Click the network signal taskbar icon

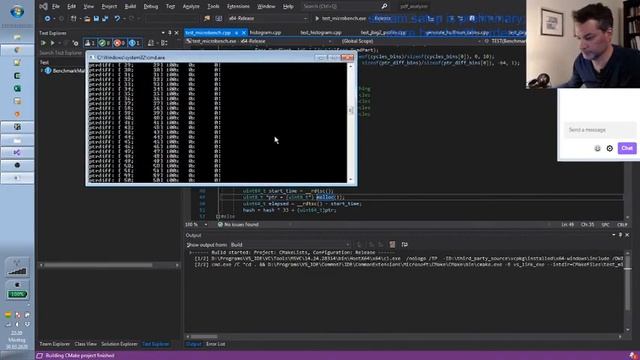tap(17, 268)
